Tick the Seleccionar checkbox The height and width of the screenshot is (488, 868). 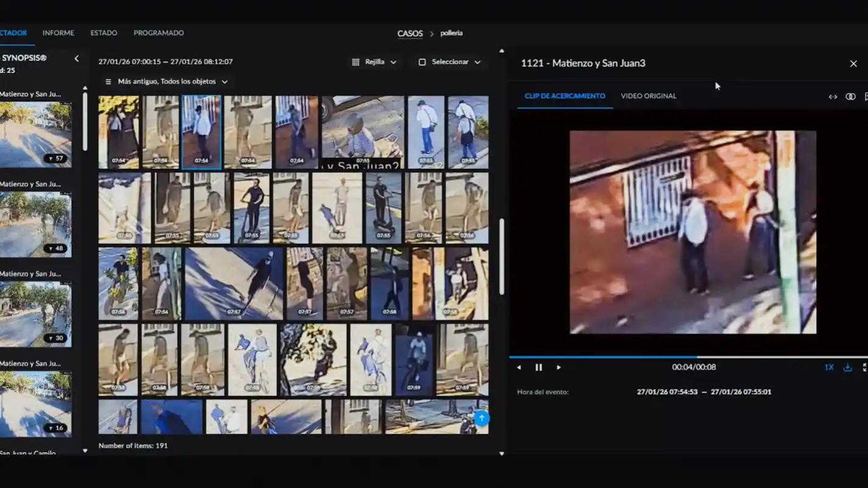[422, 62]
